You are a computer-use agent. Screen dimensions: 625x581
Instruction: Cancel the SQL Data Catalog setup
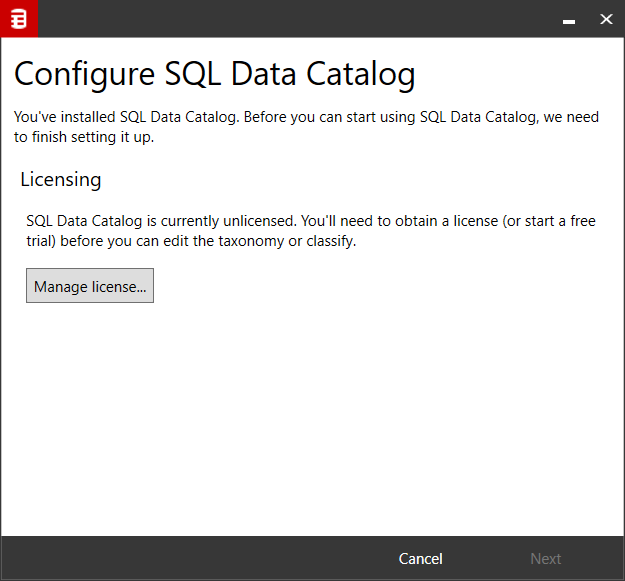tap(420, 559)
